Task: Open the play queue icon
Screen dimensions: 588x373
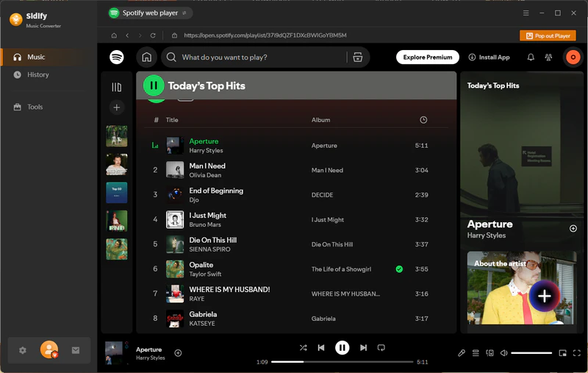Action: pos(476,352)
